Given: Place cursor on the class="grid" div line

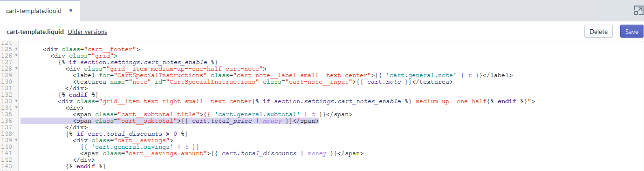Looking at the screenshot, I should (x=84, y=55).
